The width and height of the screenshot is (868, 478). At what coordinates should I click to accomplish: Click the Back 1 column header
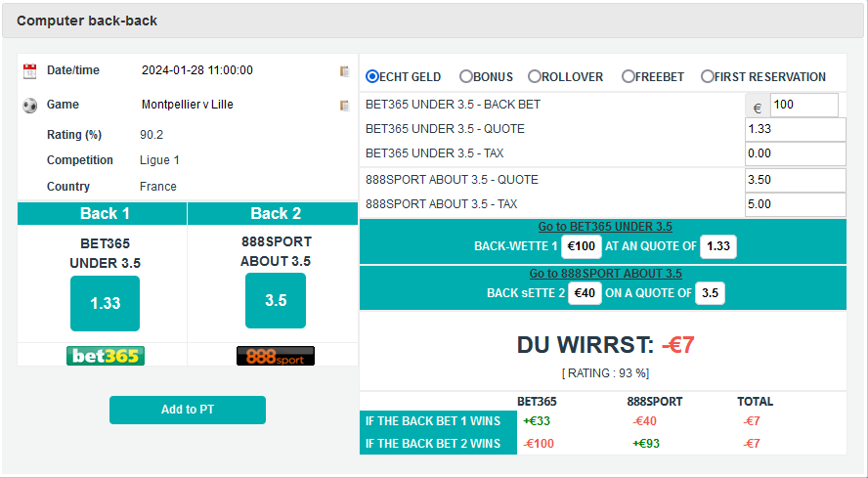(x=103, y=214)
